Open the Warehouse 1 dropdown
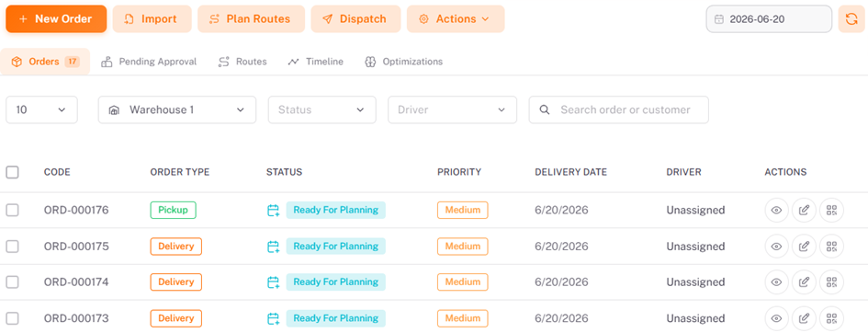The image size is (868, 333). (x=177, y=109)
